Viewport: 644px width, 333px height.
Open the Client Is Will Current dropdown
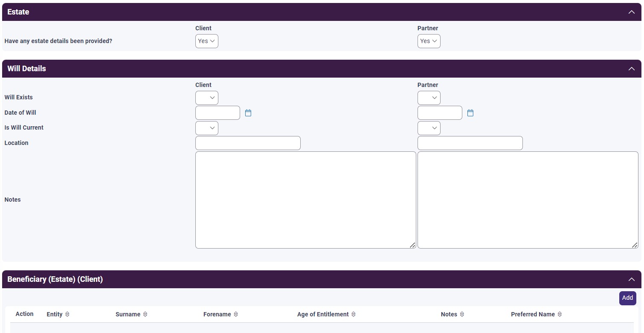click(206, 128)
